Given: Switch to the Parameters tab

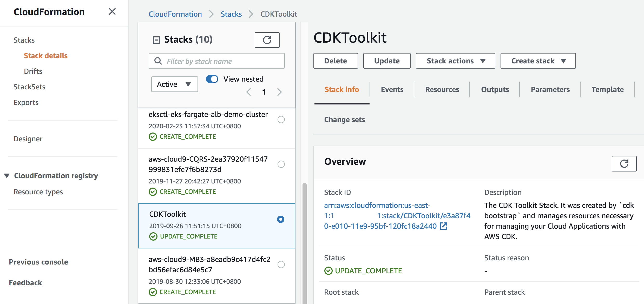Looking at the screenshot, I should point(550,89).
